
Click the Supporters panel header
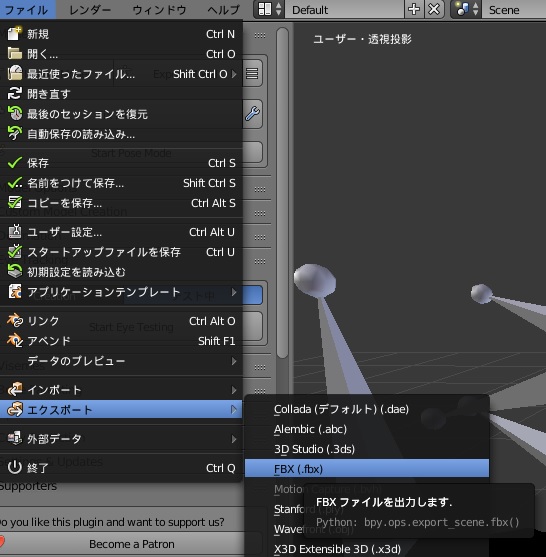coord(28,486)
